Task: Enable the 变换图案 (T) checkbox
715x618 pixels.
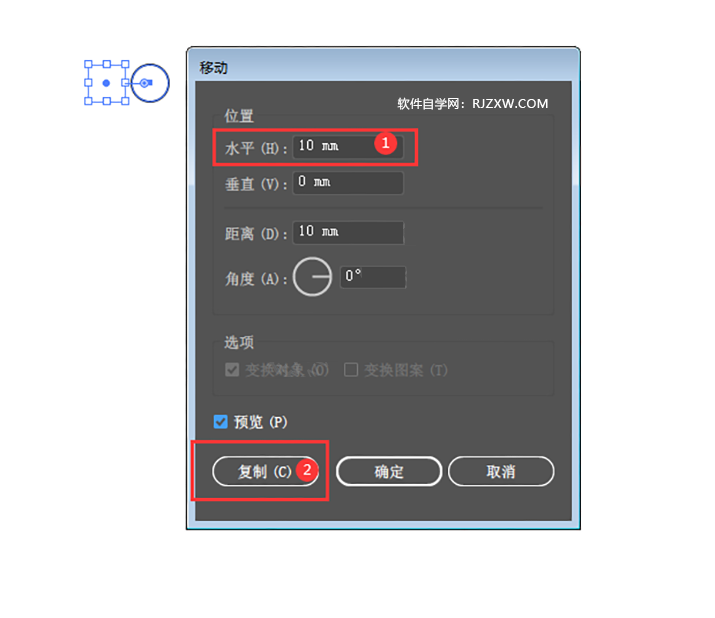Action: pos(351,369)
